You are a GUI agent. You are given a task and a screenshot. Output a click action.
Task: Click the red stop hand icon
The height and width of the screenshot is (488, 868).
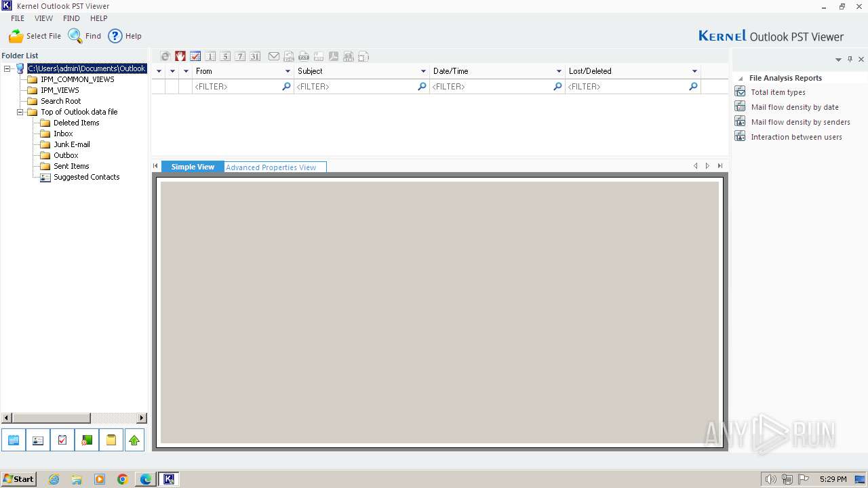coord(180,56)
